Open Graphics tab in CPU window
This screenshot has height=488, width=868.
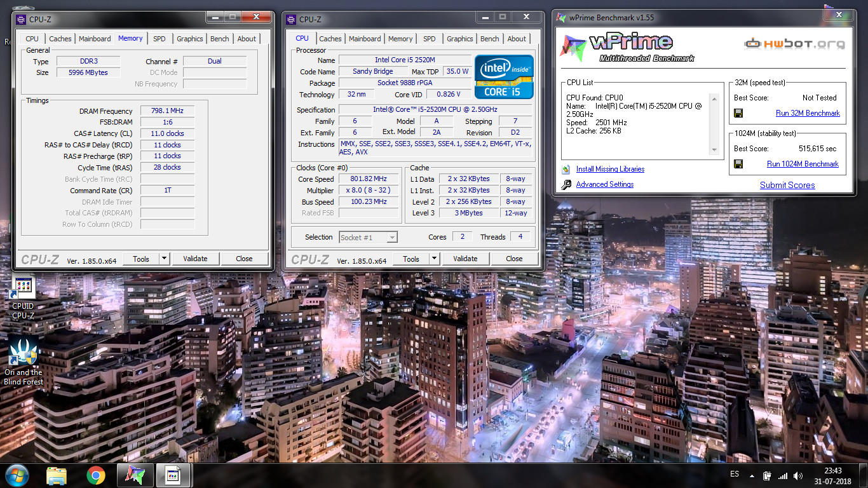(x=460, y=39)
